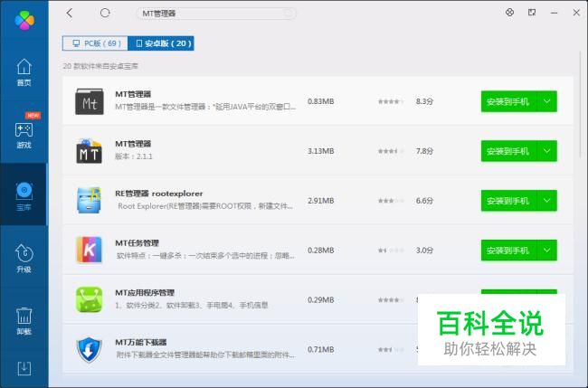588x388 pixels.
Task: Open the MT应用程序管理 title
Action: pos(145,292)
